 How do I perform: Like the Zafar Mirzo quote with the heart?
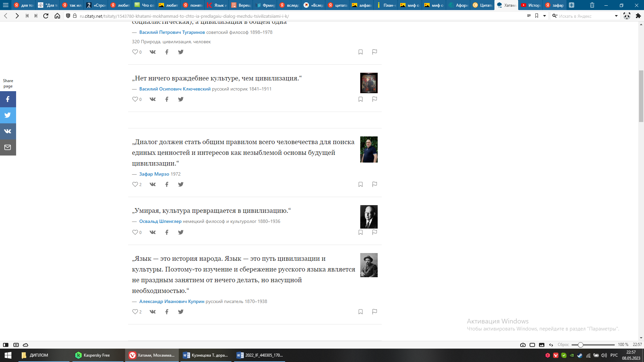coord(135,184)
